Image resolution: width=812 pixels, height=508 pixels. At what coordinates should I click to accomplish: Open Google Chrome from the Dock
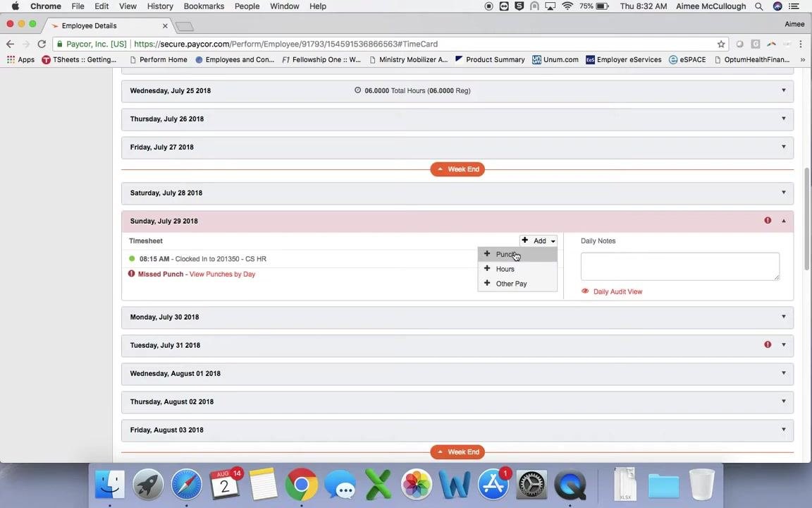coord(302,485)
